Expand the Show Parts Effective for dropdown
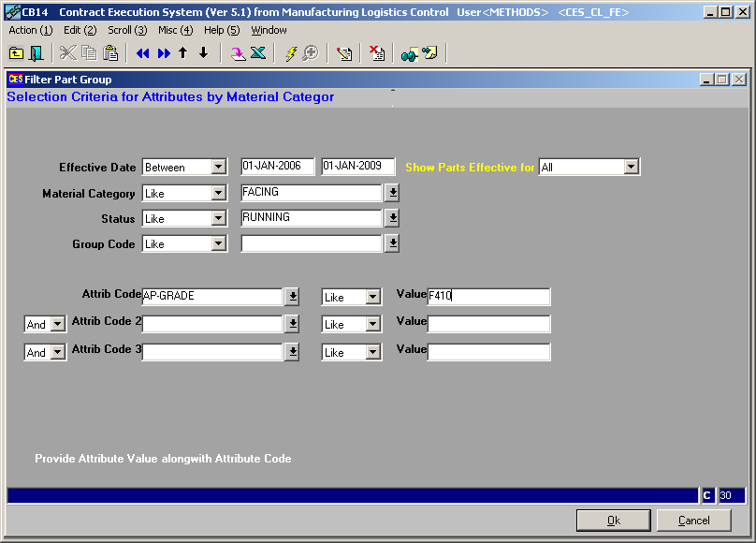 click(631, 168)
